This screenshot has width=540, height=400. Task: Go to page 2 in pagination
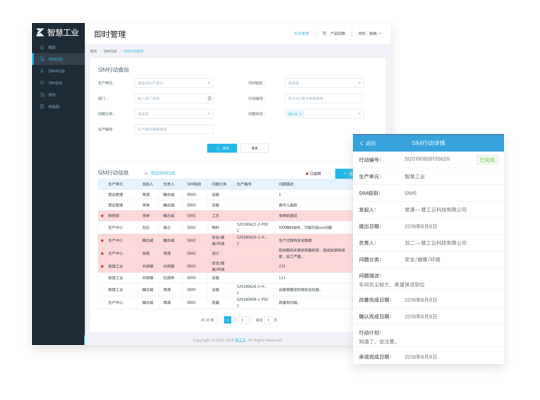point(235,320)
